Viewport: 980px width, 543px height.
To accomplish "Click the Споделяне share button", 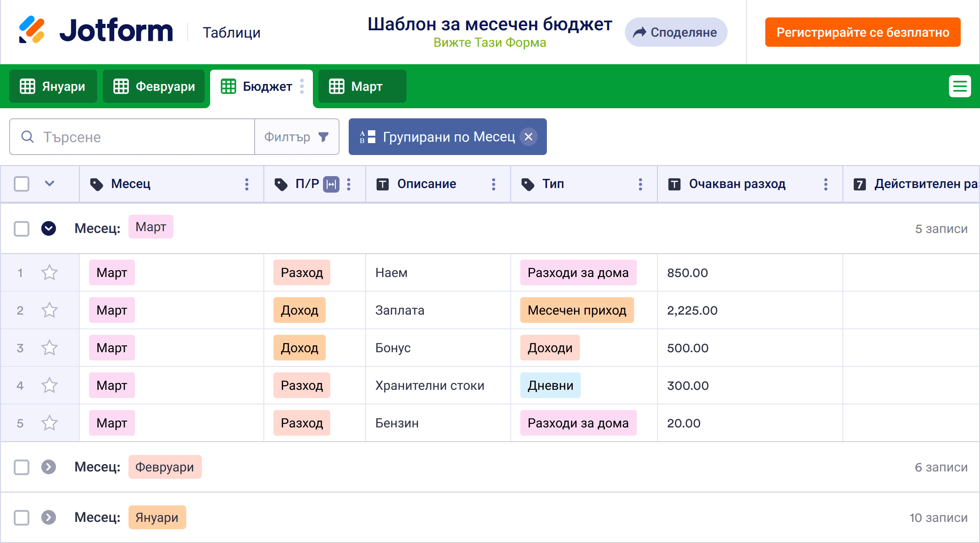I will [675, 32].
